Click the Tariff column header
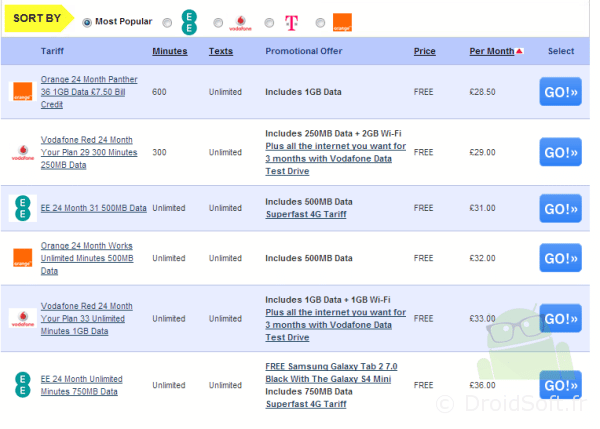This screenshot has width=600, height=429. click(x=52, y=51)
